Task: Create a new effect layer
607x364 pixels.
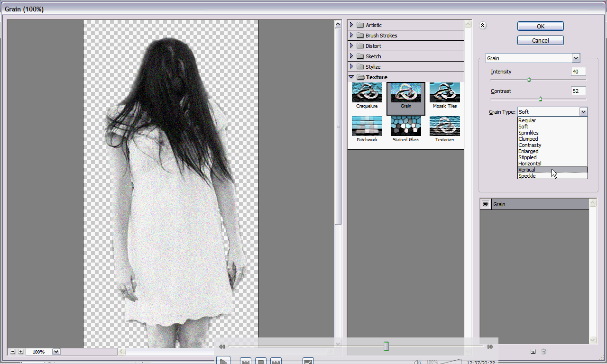Action: pyautogui.click(x=533, y=351)
